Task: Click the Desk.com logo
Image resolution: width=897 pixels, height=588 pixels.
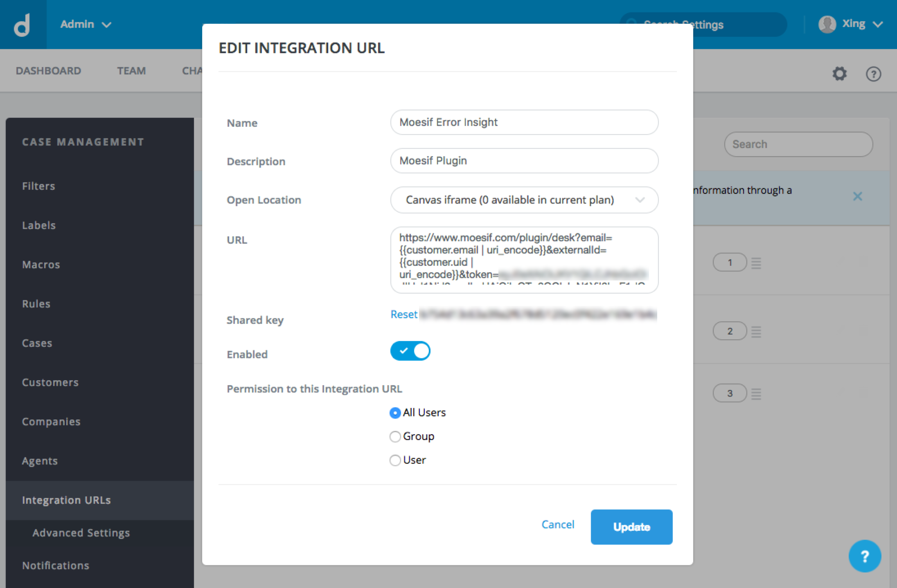Action: [x=23, y=24]
